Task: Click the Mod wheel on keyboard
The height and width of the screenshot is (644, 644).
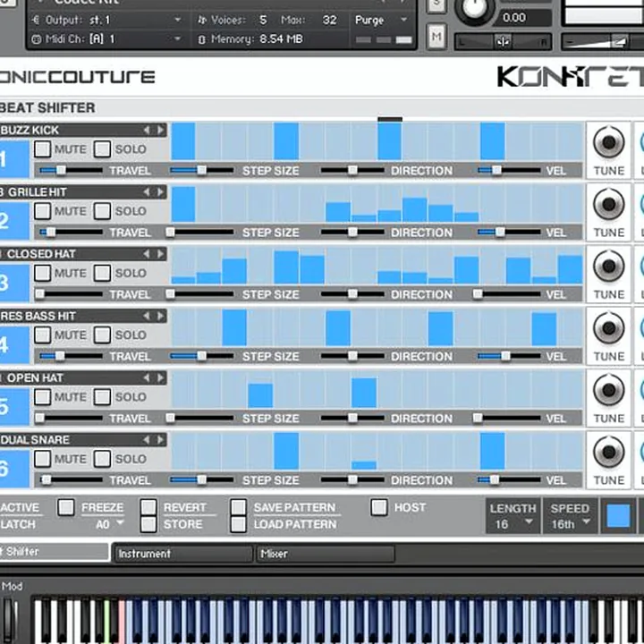Action: point(10,619)
